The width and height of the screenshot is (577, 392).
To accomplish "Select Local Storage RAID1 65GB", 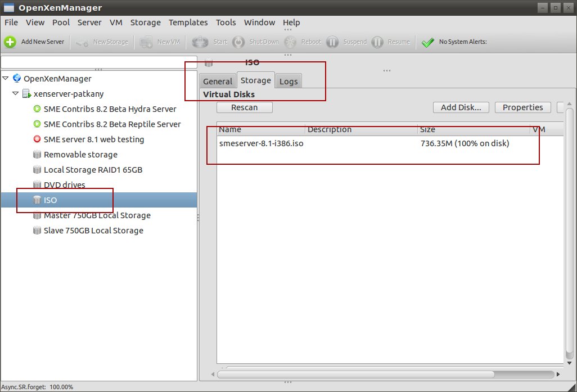I will click(x=93, y=170).
